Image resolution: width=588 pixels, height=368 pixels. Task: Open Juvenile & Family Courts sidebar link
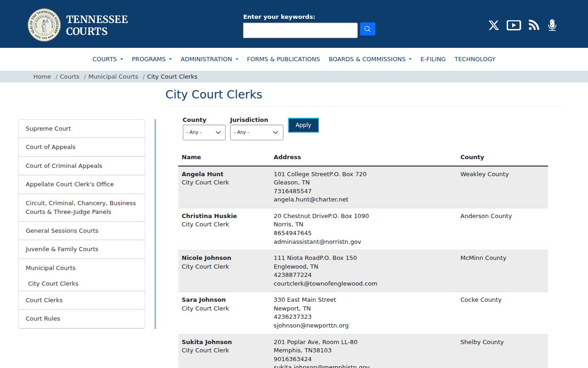pyautogui.click(x=82, y=249)
